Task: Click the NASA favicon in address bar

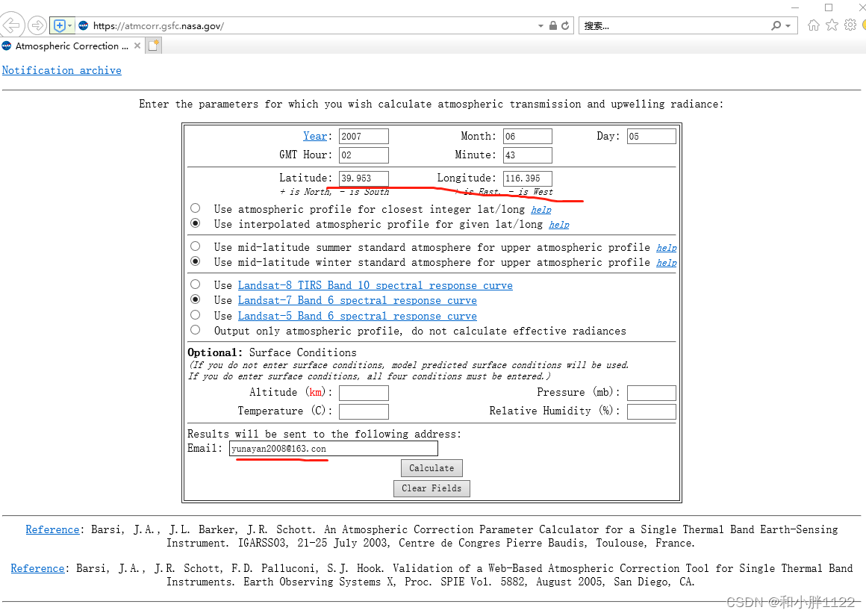Action: pyautogui.click(x=84, y=25)
